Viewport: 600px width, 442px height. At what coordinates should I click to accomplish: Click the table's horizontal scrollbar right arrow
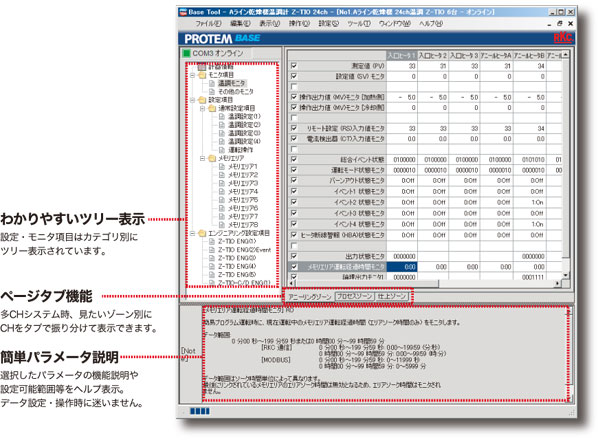(558, 283)
